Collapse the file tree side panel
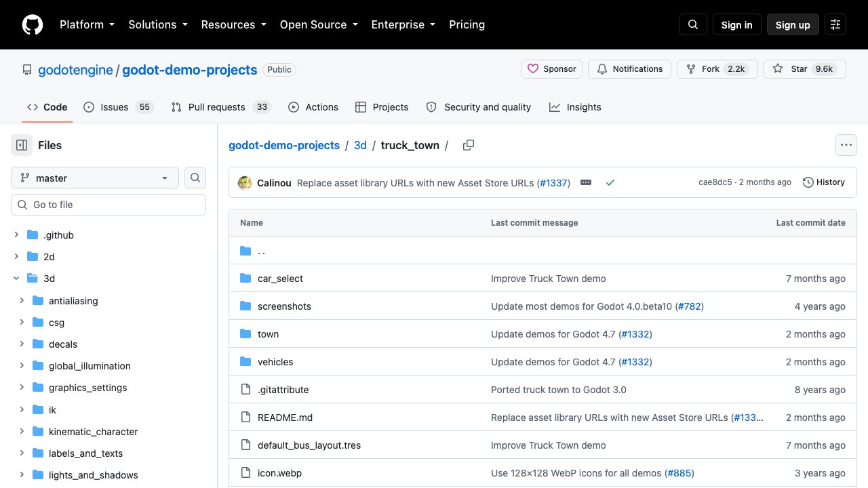868x488 pixels. tap(22, 145)
